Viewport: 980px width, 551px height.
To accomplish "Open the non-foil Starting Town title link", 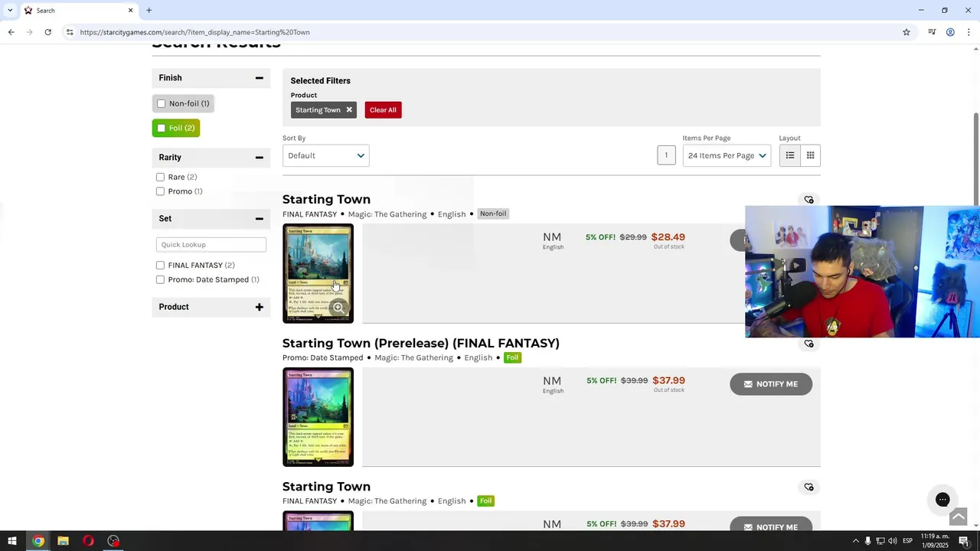I will tap(326, 199).
